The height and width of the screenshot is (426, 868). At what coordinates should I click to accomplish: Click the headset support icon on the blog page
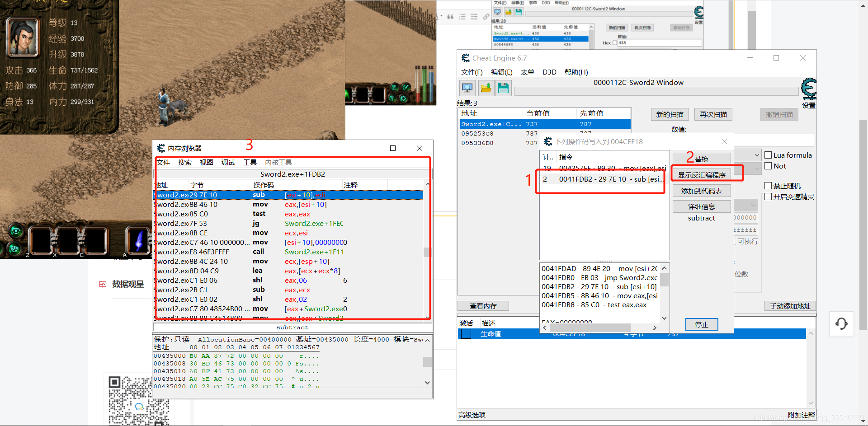(x=841, y=323)
